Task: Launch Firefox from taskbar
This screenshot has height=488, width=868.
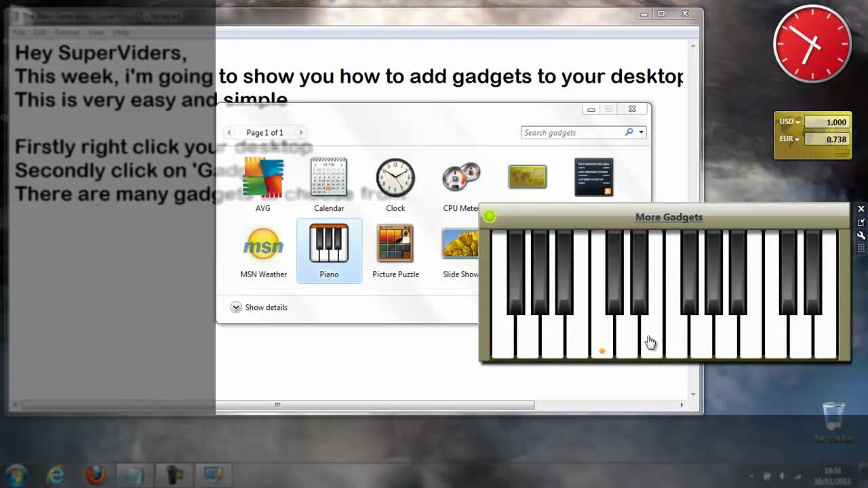Action: pos(96,474)
